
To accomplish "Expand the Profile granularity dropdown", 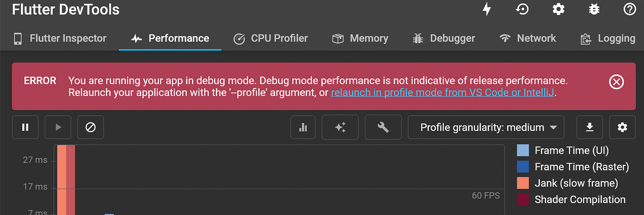I will tap(486, 127).
